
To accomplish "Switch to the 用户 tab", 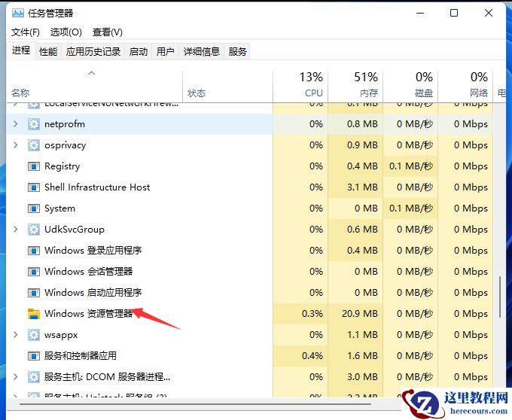I will pyautogui.click(x=165, y=52).
